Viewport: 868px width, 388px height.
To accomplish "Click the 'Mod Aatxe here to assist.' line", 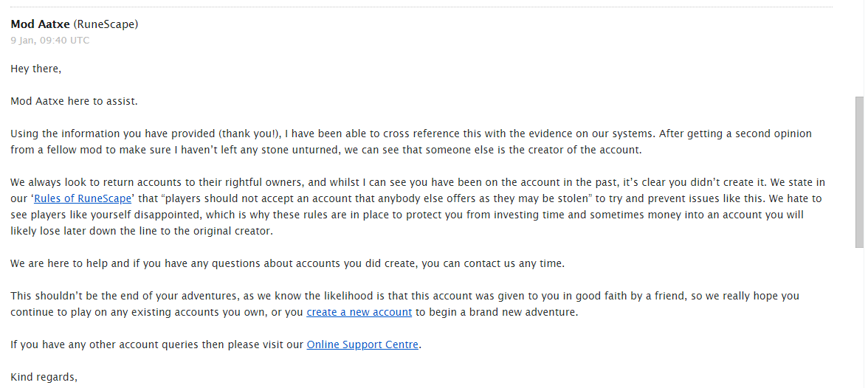I will pyautogui.click(x=74, y=101).
